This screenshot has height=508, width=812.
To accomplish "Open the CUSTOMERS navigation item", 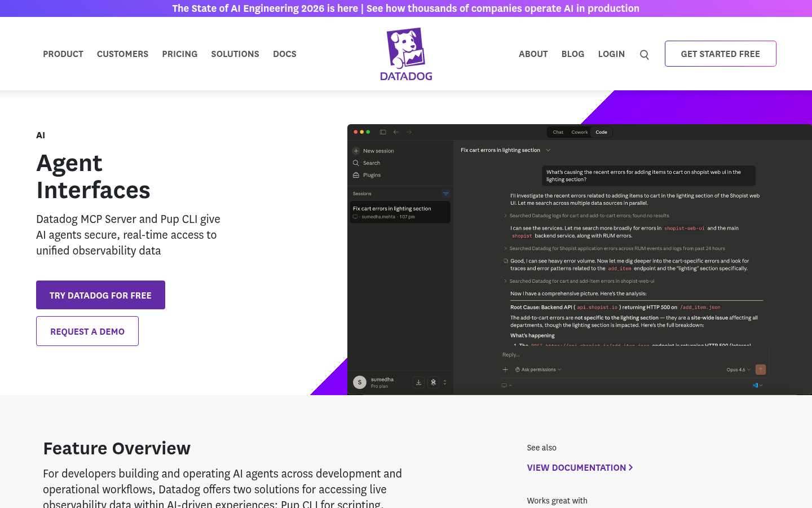I will pyautogui.click(x=122, y=54).
